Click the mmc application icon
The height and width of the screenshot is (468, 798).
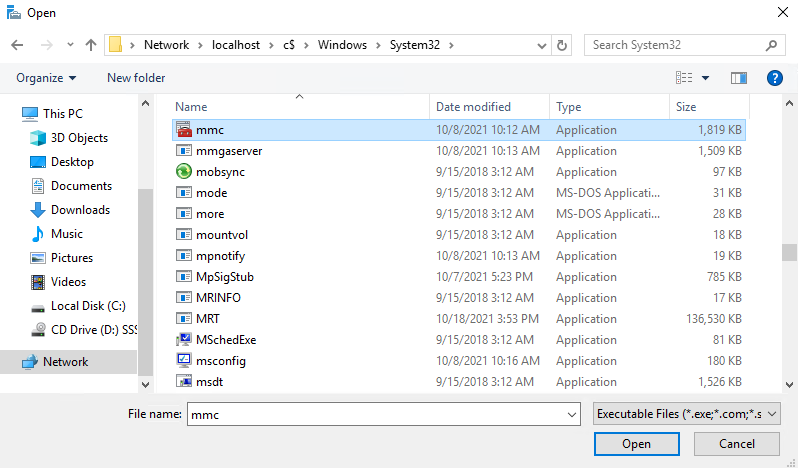coord(184,130)
